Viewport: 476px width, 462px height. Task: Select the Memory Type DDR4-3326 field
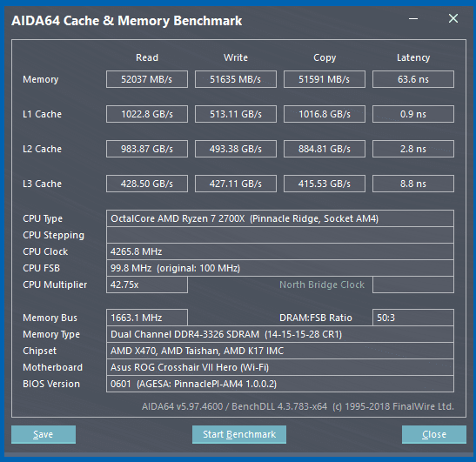coord(280,334)
